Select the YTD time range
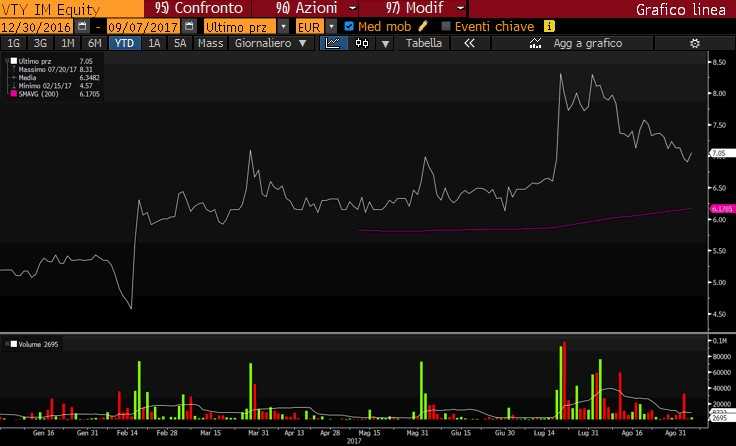The width and height of the screenshot is (736, 446). point(124,44)
